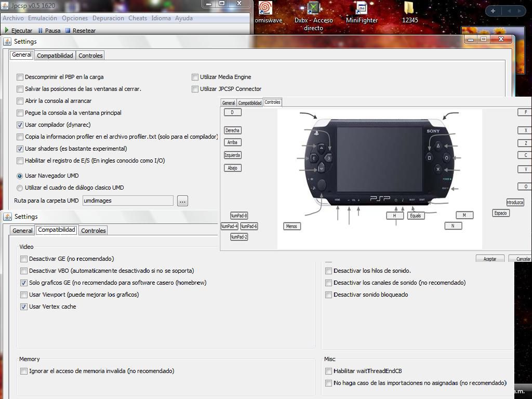Click the NumPad-8 key mapping field

coord(239,216)
